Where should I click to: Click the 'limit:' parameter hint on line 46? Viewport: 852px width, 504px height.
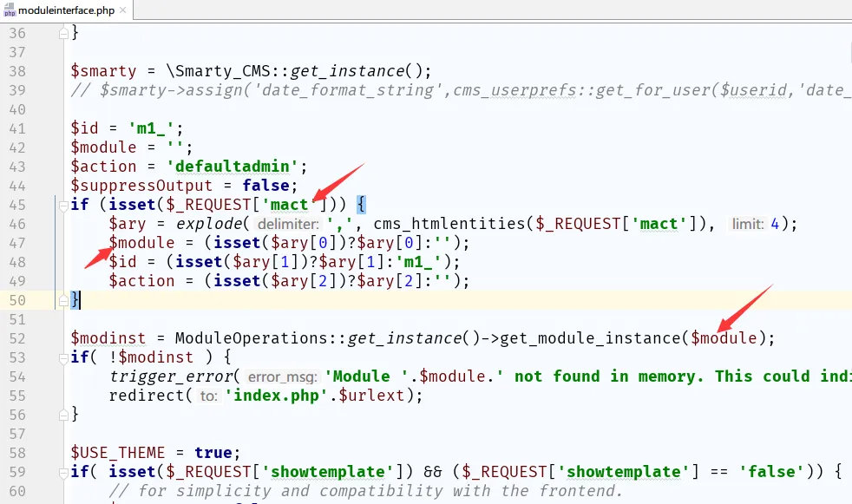point(747,224)
